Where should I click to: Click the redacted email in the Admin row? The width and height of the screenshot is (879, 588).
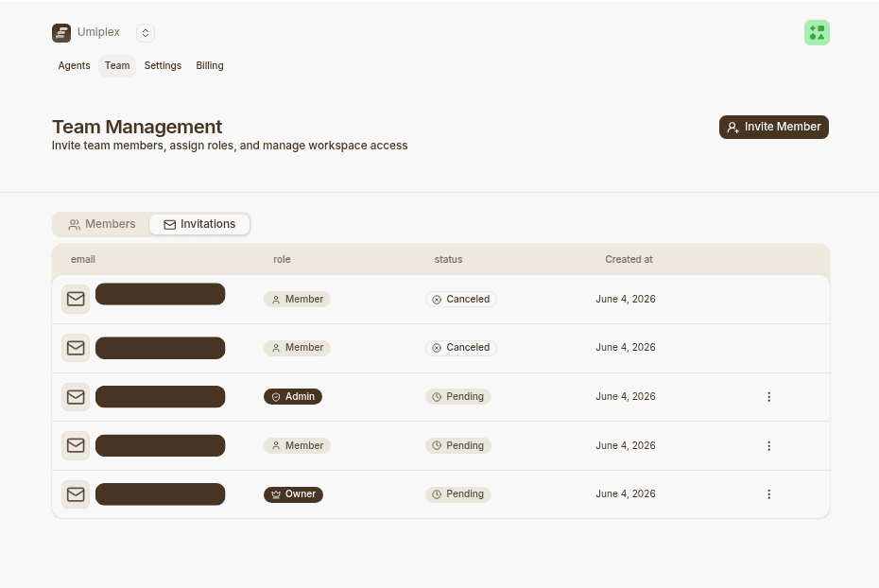tap(161, 396)
